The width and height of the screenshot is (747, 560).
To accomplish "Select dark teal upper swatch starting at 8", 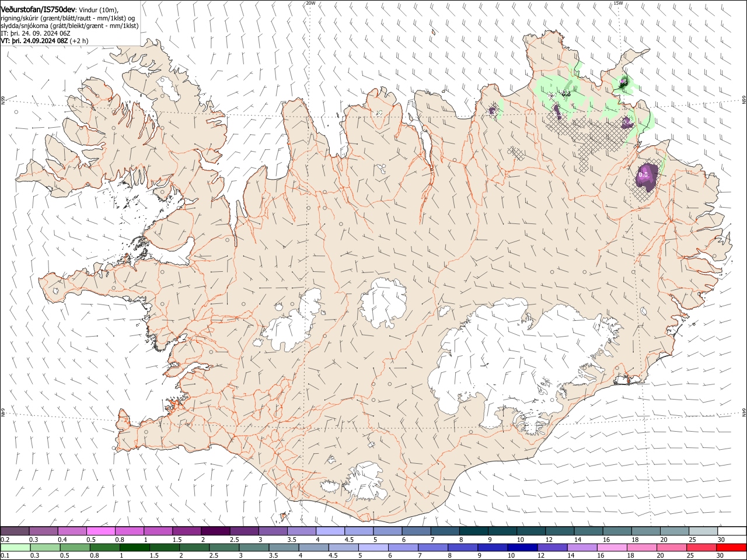I will 473,531.
